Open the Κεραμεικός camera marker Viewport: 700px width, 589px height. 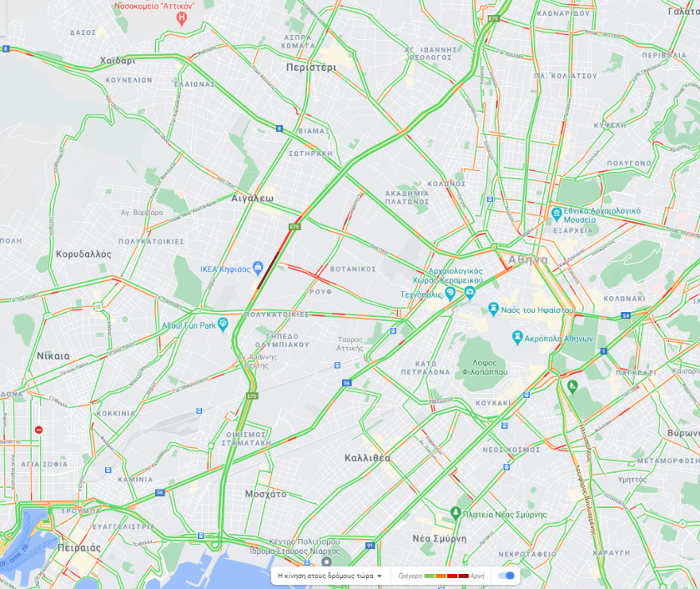(469, 293)
